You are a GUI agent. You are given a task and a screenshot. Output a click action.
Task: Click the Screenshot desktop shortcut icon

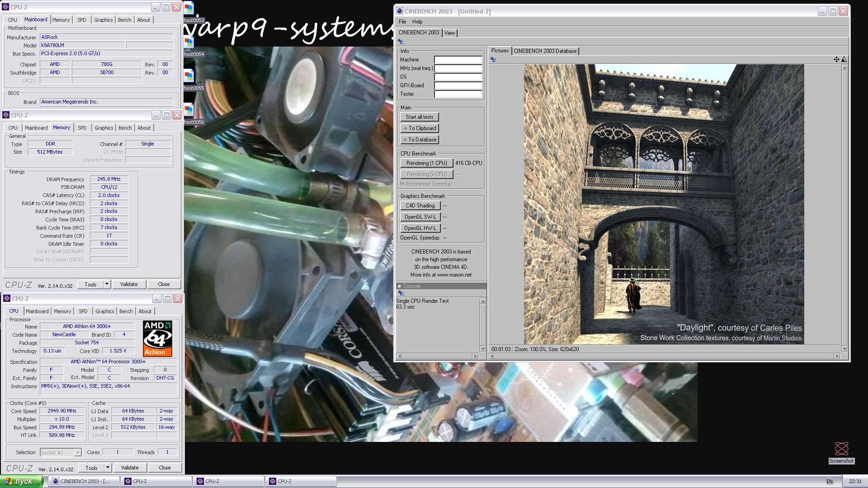841,449
